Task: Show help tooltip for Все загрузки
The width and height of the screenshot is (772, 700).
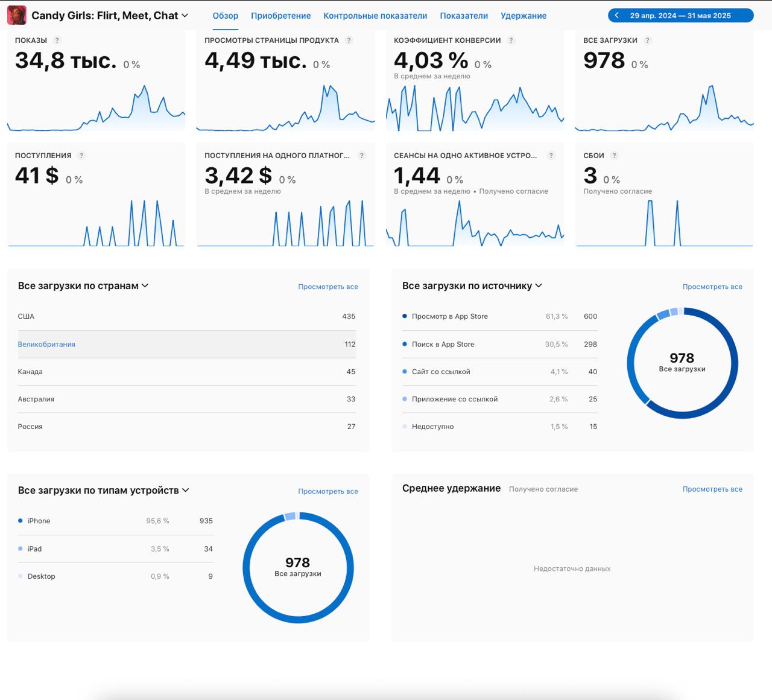Action: (647, 40)
